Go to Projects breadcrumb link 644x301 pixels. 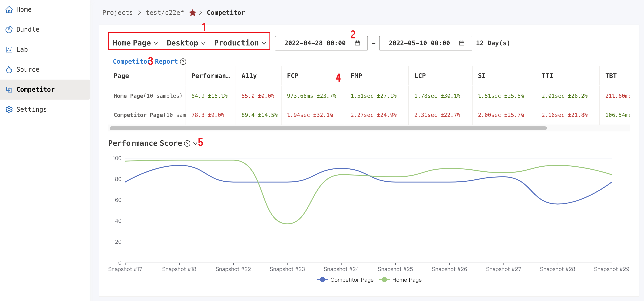pyautogui.click(x=118, y=13)
